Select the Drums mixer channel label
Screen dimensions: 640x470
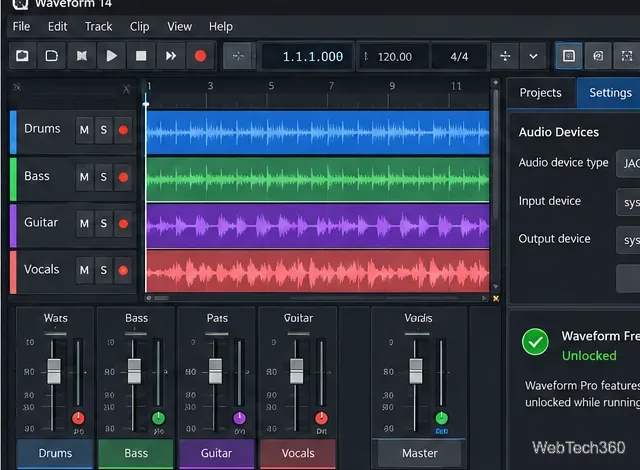pos(55,453)
